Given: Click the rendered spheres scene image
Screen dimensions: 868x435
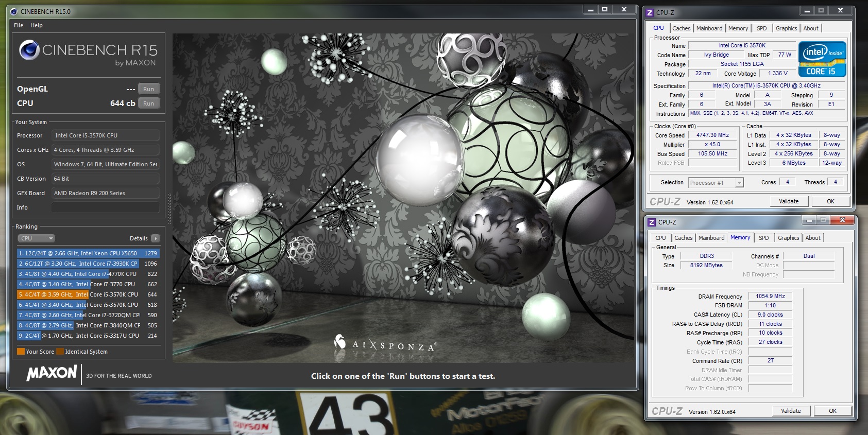Looking at the screenshot, I should pyautogui.click(x=403, y=198).
